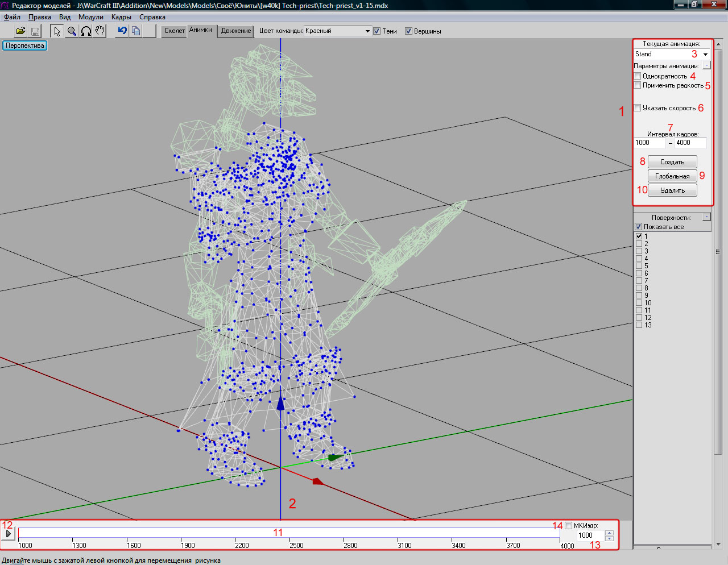Click the open file folder icon
The width and height of the screenshot is (728, 565).
click(20, 31)
